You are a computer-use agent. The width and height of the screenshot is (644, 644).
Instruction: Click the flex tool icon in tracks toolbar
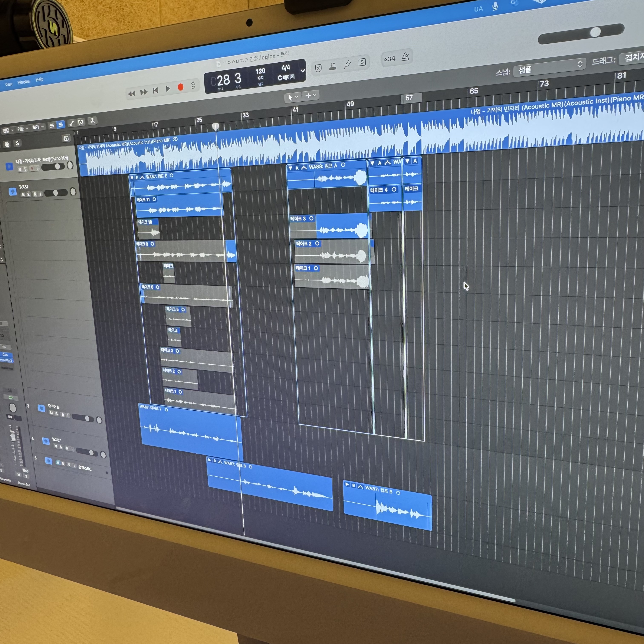pyautogui.click(x=81, y=122)
